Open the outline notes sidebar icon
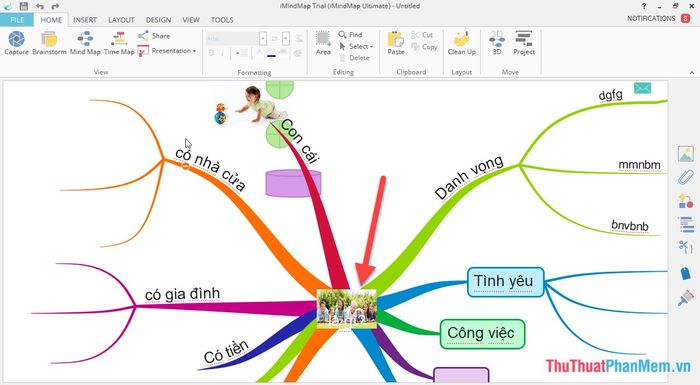 pos(685,224)
